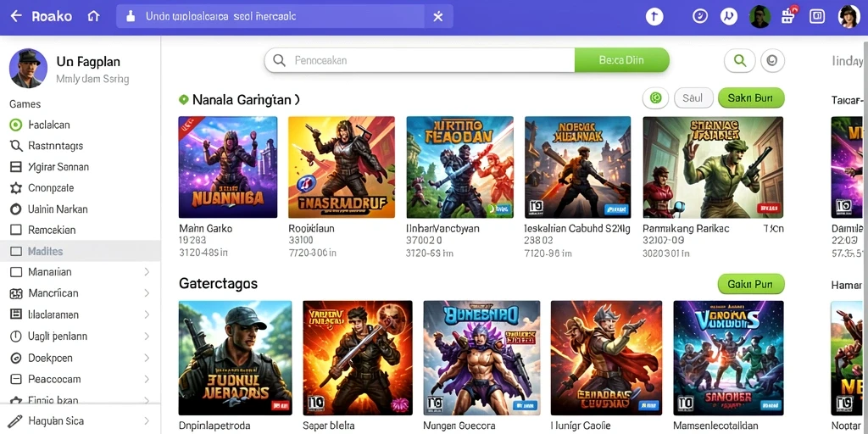Click the Cnonpzate star icon
Screen dimensions: 868x434
coord(16,188)
